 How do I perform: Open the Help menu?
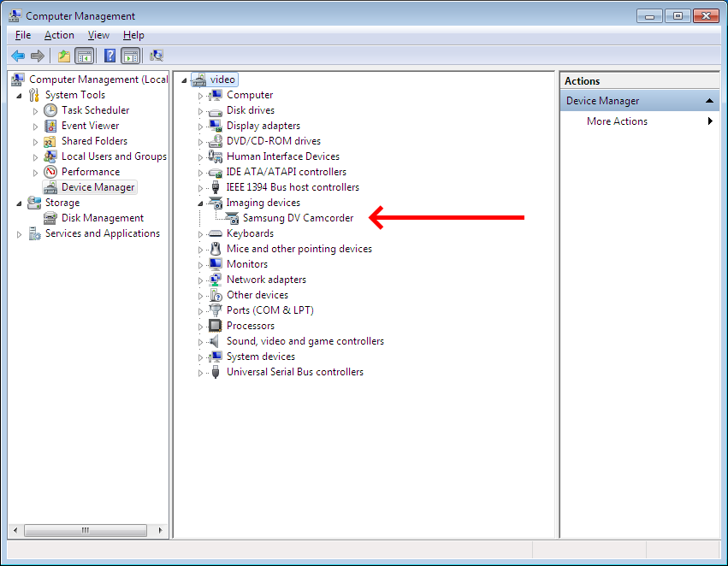133,35
